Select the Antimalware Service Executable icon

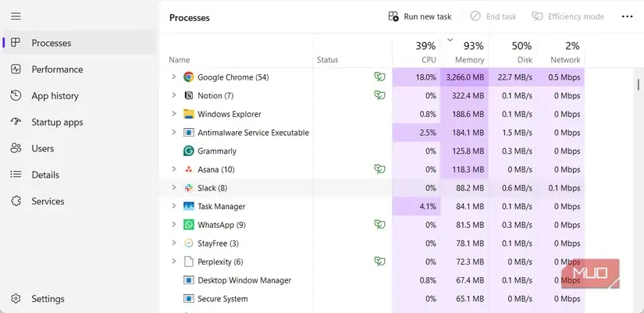pos(189,132)
